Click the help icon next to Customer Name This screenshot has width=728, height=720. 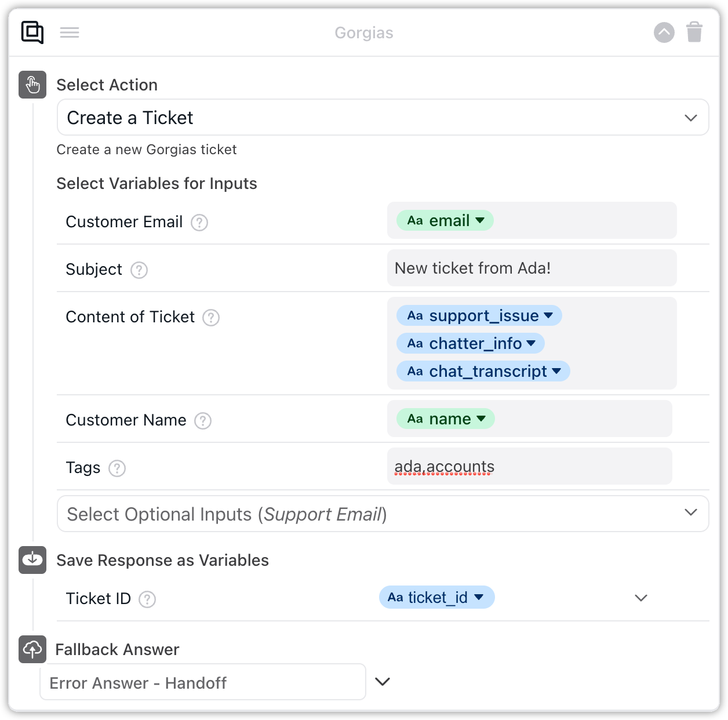click(203, 421)
